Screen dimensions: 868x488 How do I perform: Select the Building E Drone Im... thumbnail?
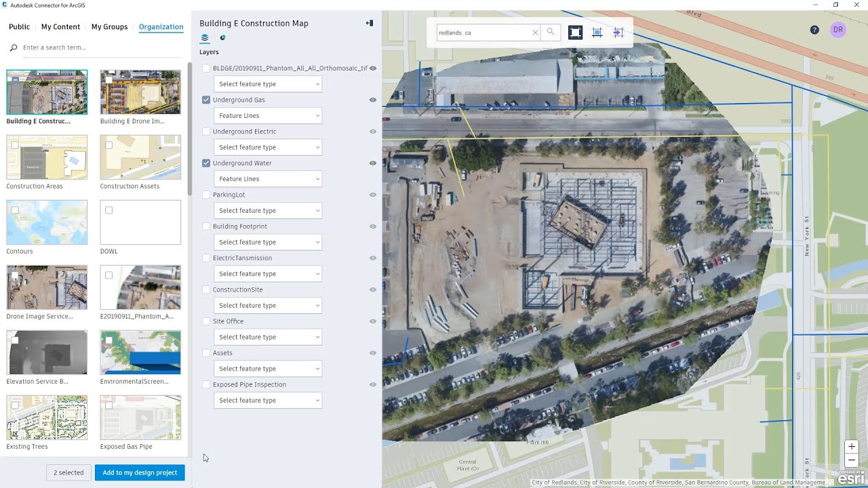[140, 92]
